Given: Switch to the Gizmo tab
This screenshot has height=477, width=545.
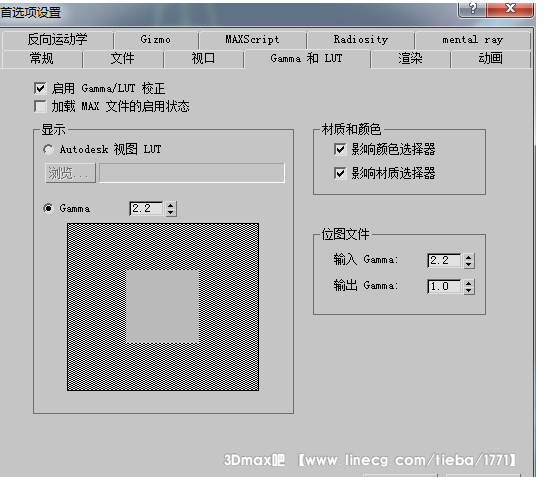Looking at the screenshot, I should click(156, 40).
